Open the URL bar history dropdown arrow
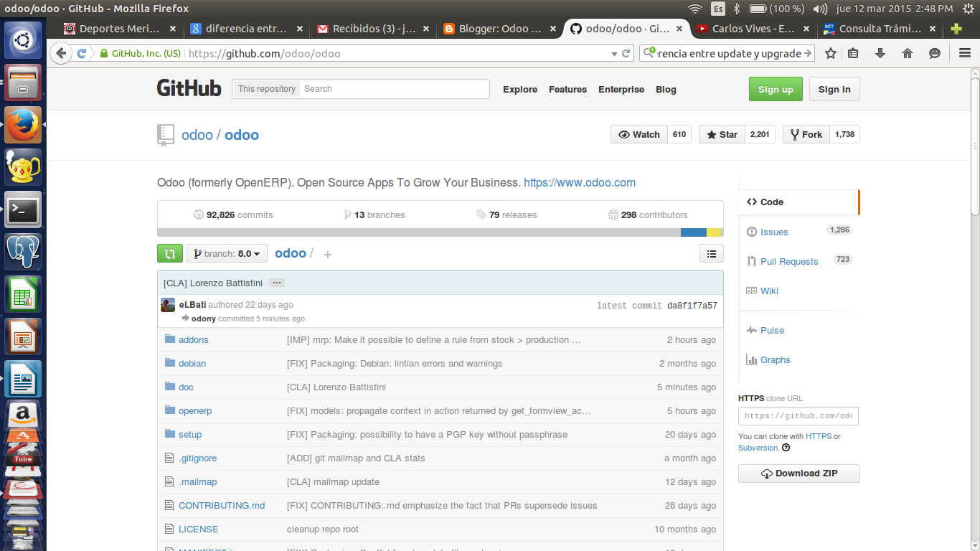Viewport: 980px width, 551px height. [x=614, y=54]
